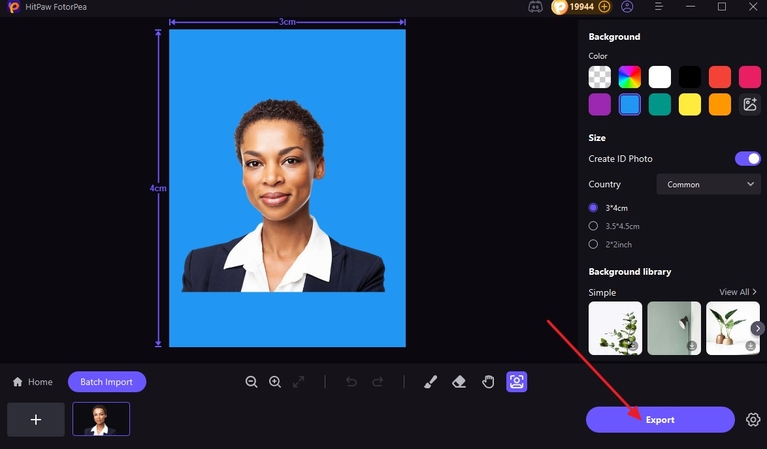This screenshot has width=767, height=449.
Task: Maximize the HitPaw FotorPea window
Action: click(x=722, y=7)
